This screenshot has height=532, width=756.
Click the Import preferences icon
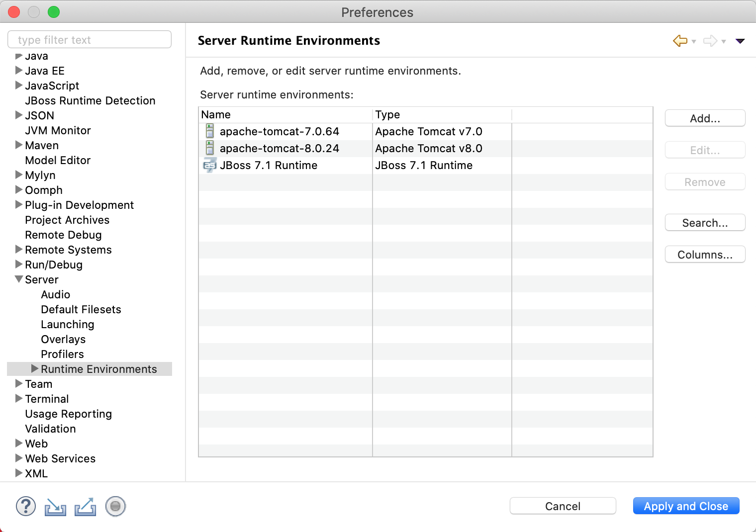coord(55,507)
